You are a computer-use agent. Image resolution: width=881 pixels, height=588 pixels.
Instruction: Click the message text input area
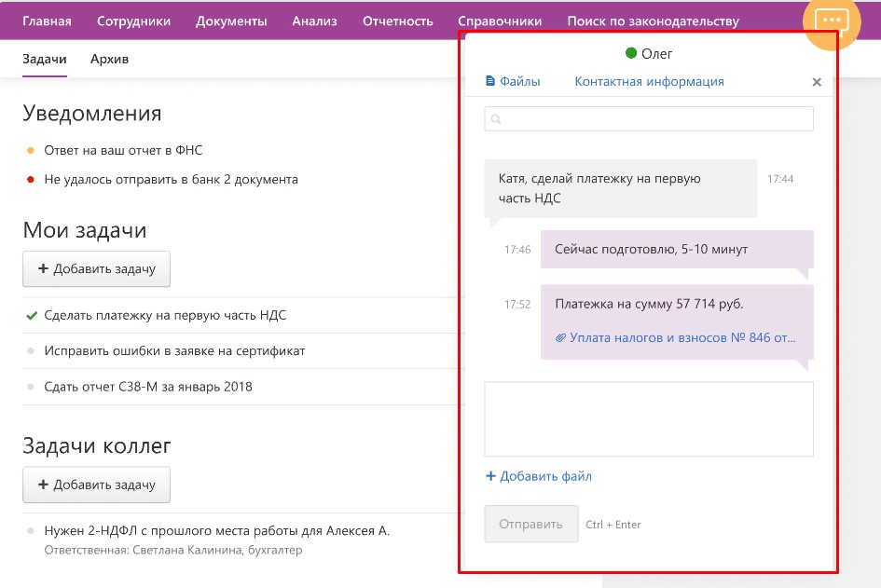(649, 418)
